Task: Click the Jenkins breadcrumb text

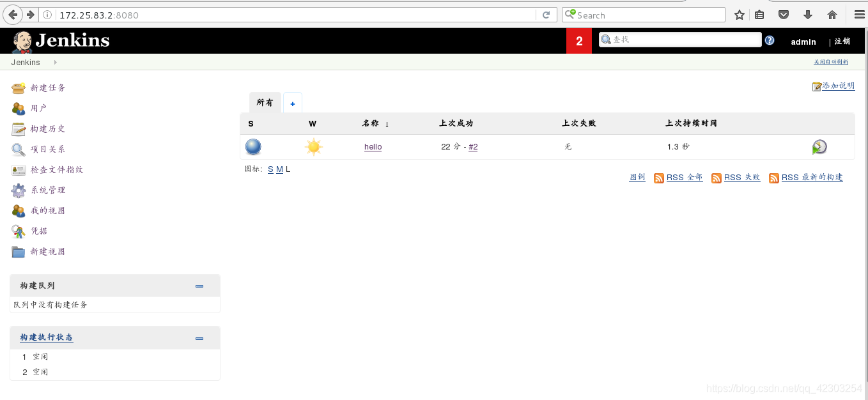Action: pos(26,62)
